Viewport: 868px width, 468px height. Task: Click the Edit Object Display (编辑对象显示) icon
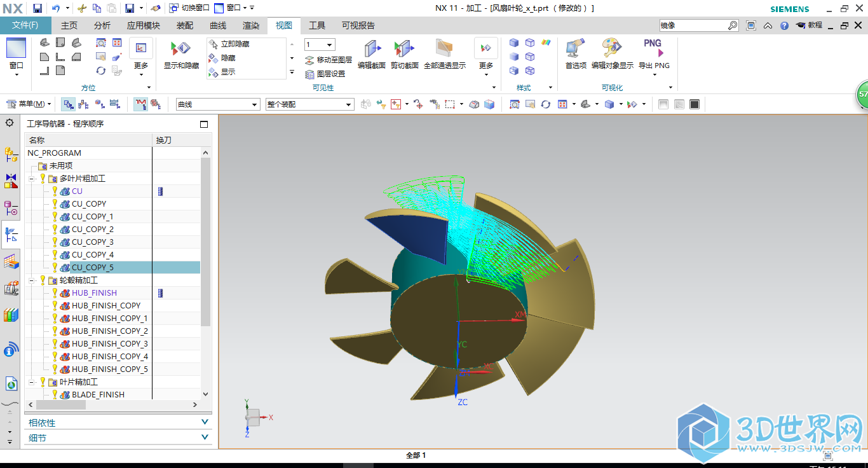click(612, 49)
